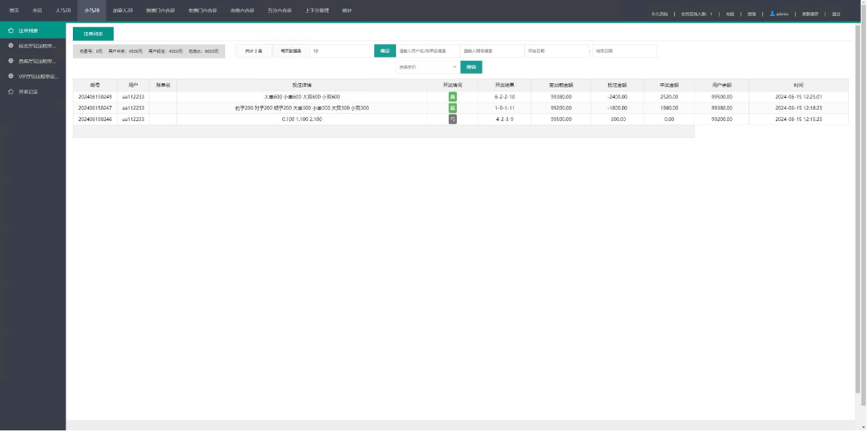This screenshot has width=868, height=432.
Task: Click green status icon for bet 202406150249
Action: click(x=453, y=97)
